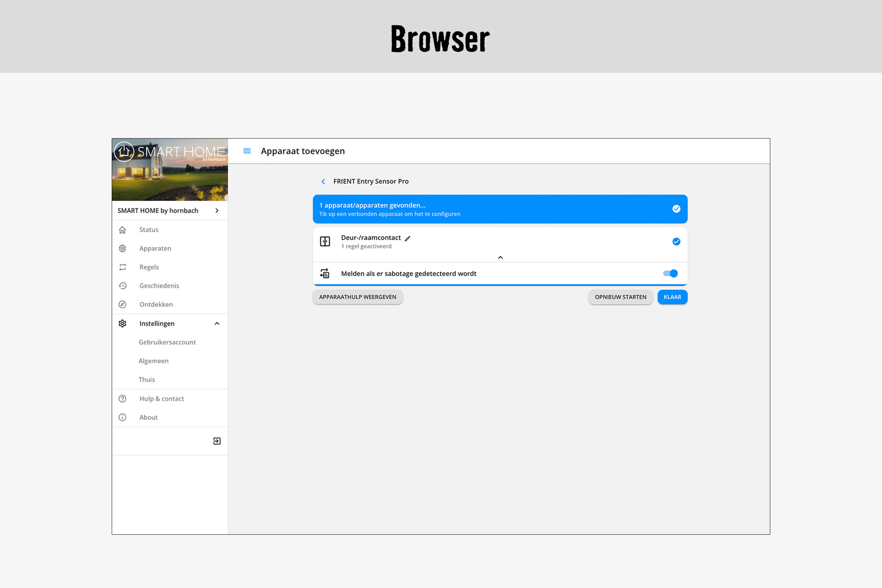Toggle the Deur-/raamcontact checkmark
Viewport: 882px width, 588px height.
(x=676, y=242)
